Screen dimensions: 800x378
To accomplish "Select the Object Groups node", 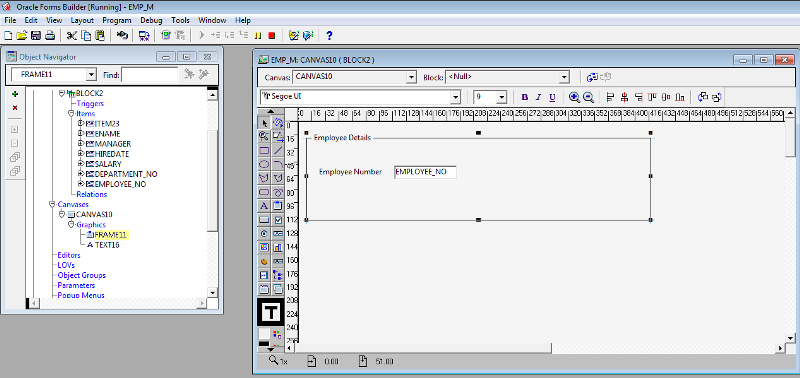I will 81,275.
